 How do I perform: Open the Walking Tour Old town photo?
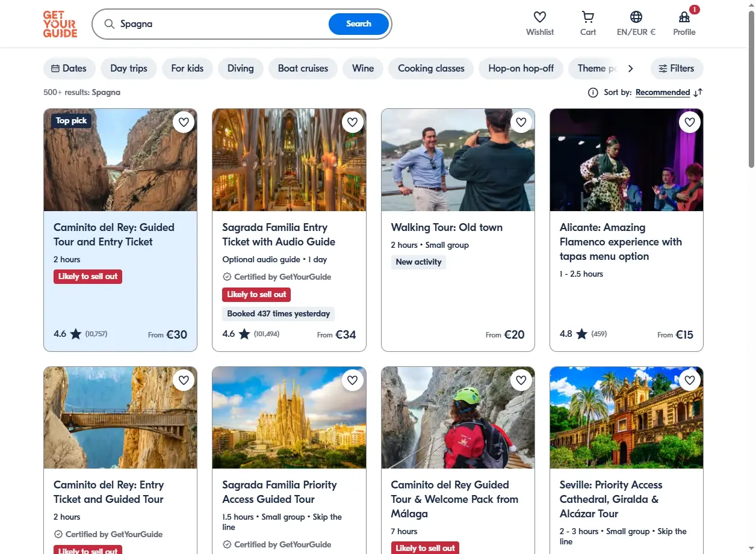click(x=458, y=160)
